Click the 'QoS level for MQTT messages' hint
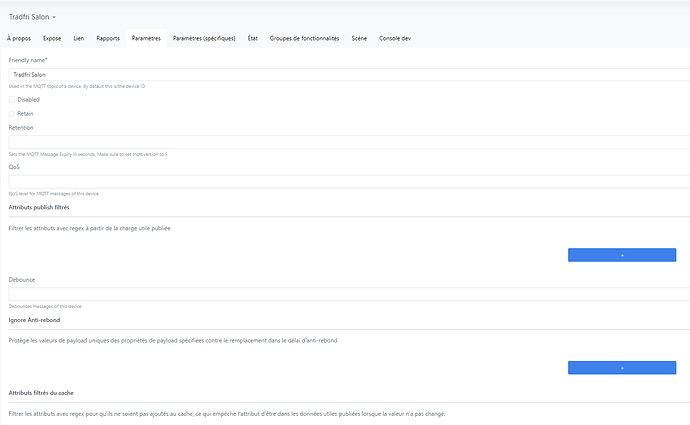 pos(54,194)
